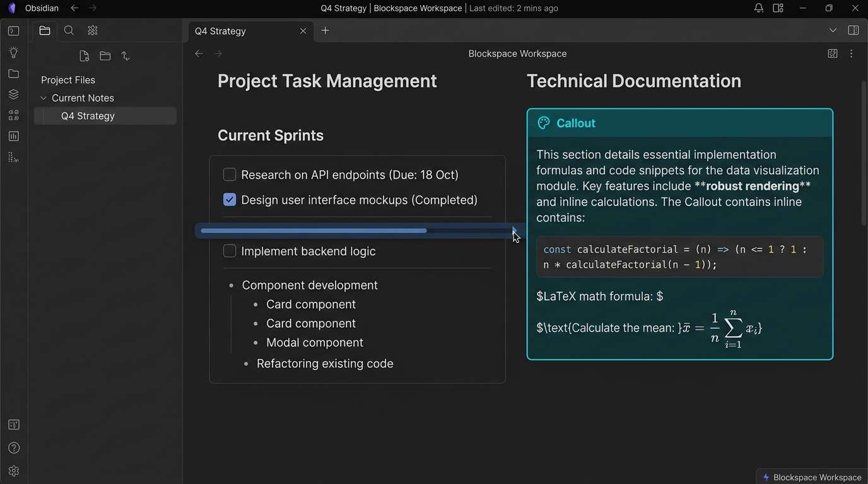Click the four-blocks grid icon in the ribbon
The height and width of the screenshot is (484, 868).
pyautogui.click(x=13, y=115)
